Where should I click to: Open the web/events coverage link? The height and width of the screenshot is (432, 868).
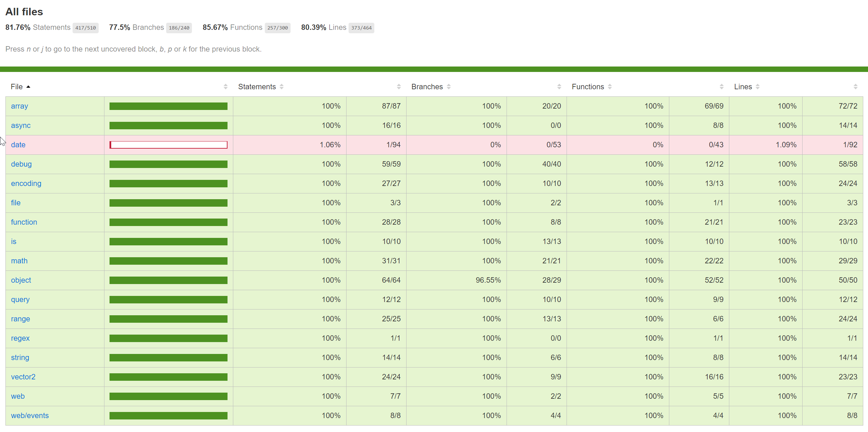[x=30, y=416]
